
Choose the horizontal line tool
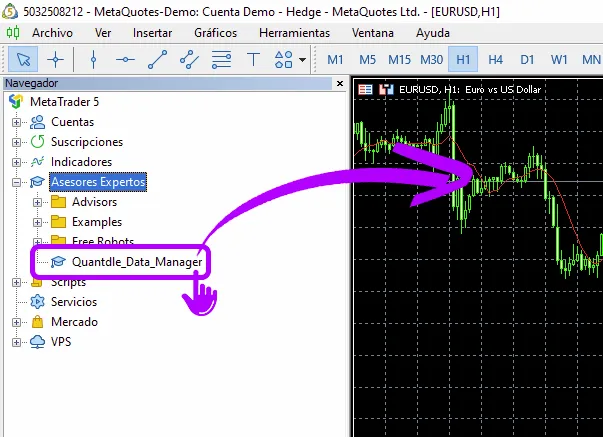125,60
